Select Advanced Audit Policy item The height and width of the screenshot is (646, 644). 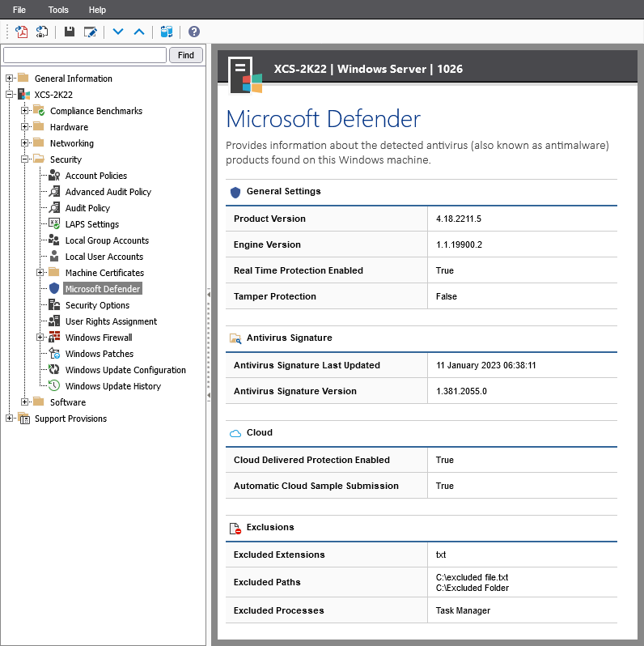pos(108,192)
